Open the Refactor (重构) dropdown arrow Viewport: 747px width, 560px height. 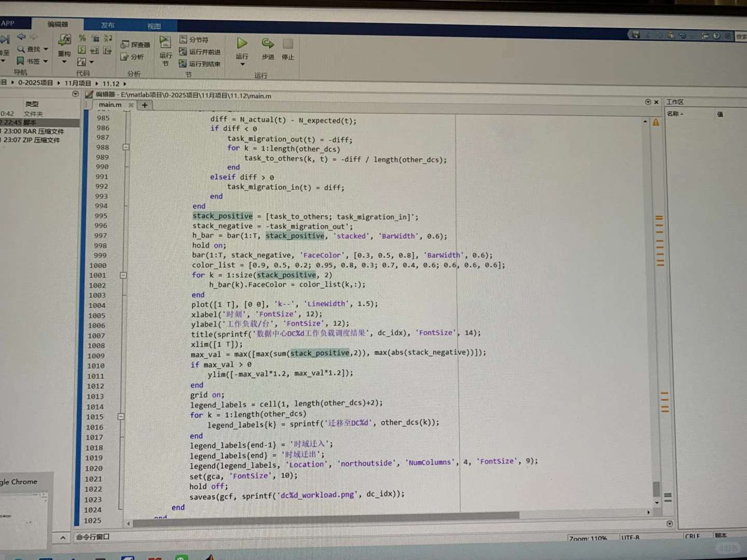pos(64,62)
